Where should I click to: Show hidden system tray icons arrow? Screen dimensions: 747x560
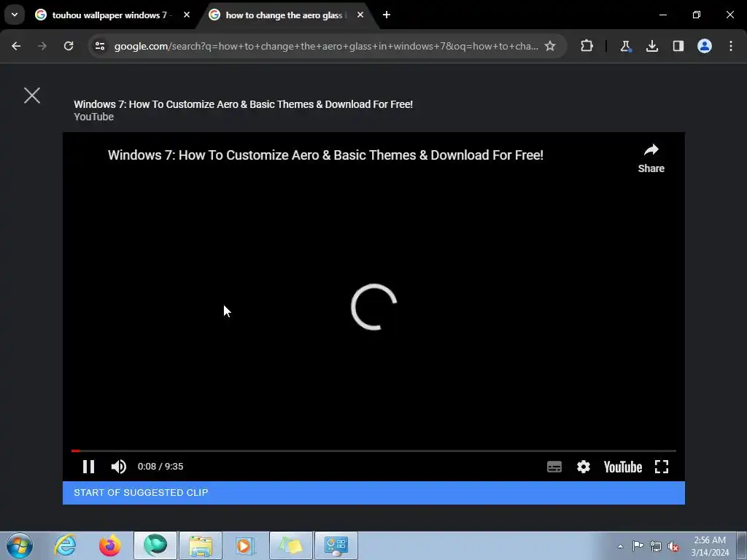[x=620, y=546]
